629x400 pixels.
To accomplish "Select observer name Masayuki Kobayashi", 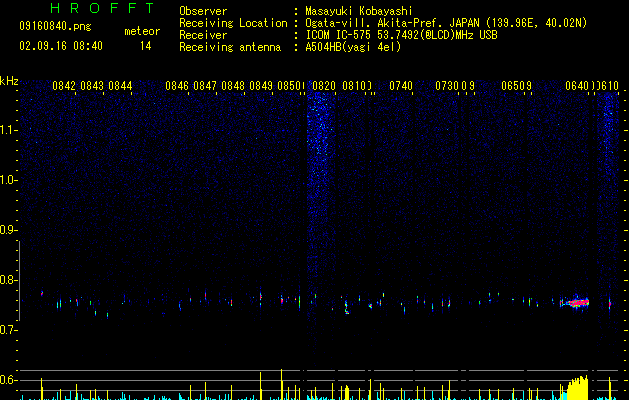I will (x=359, y=11).
